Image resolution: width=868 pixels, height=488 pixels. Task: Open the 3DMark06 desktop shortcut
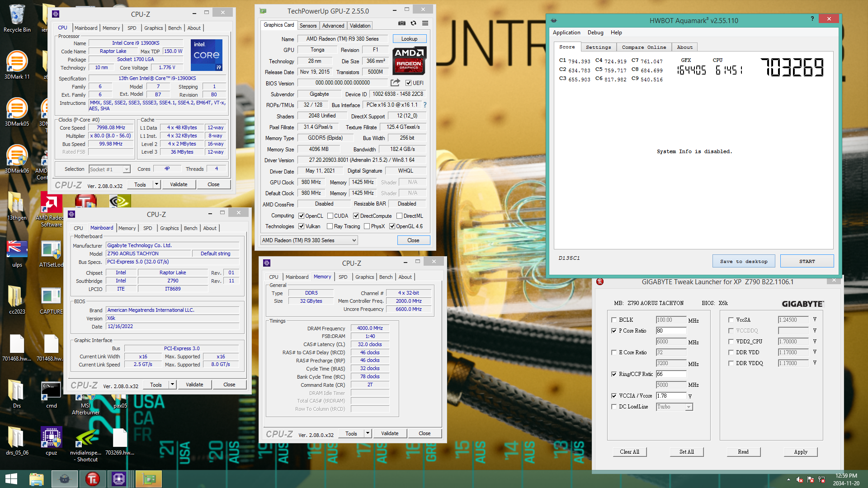tap(17, 159)
